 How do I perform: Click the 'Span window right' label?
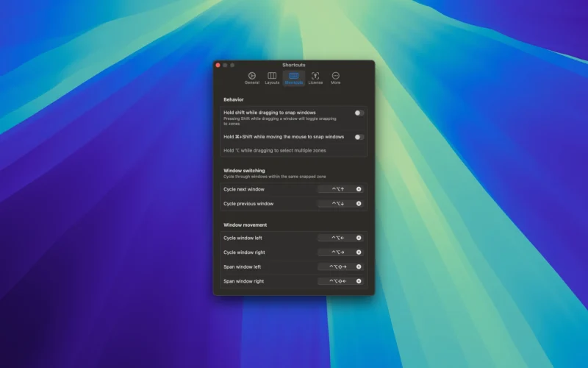tap(244, 281)
